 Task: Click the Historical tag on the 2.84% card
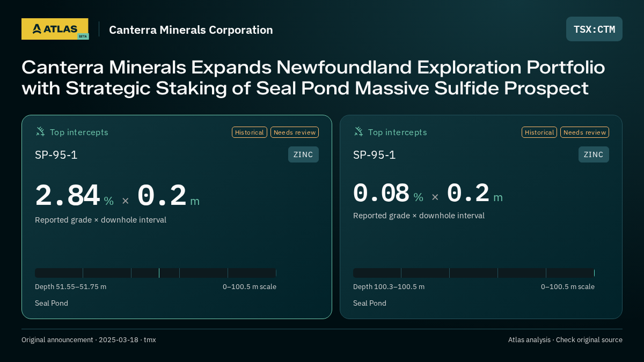(x=250, y=132)
